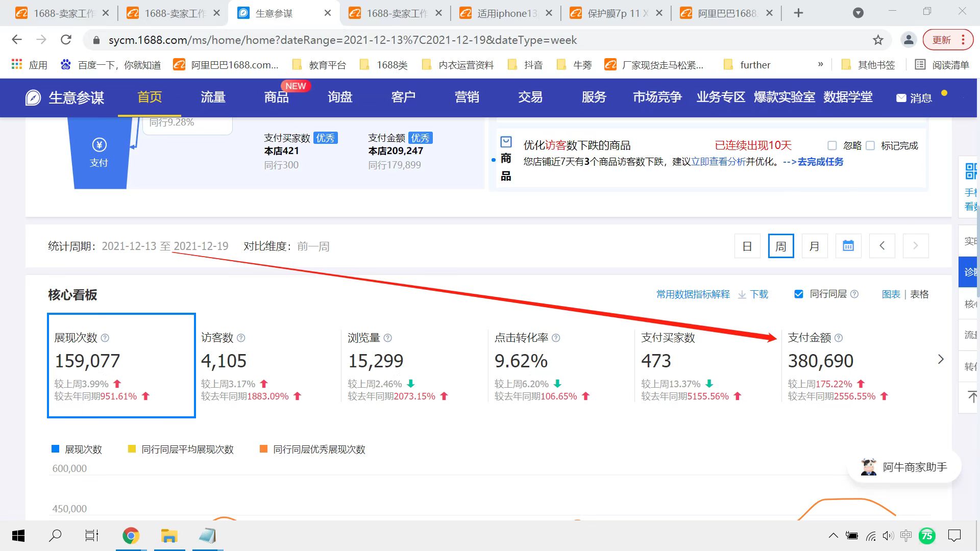Click the blue 展现次数 legend swatch
Image resolution: width=980 pixels, height=551 pixels.
pos(56,449)
